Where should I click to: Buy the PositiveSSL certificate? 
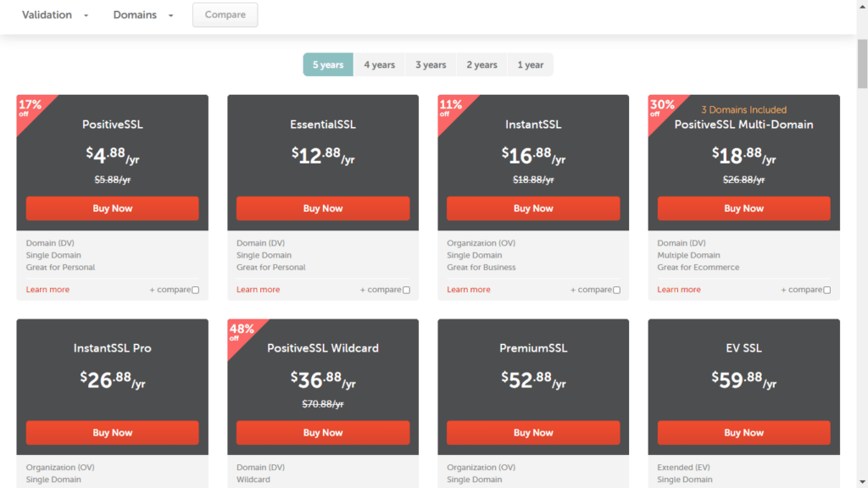(112, 208)
